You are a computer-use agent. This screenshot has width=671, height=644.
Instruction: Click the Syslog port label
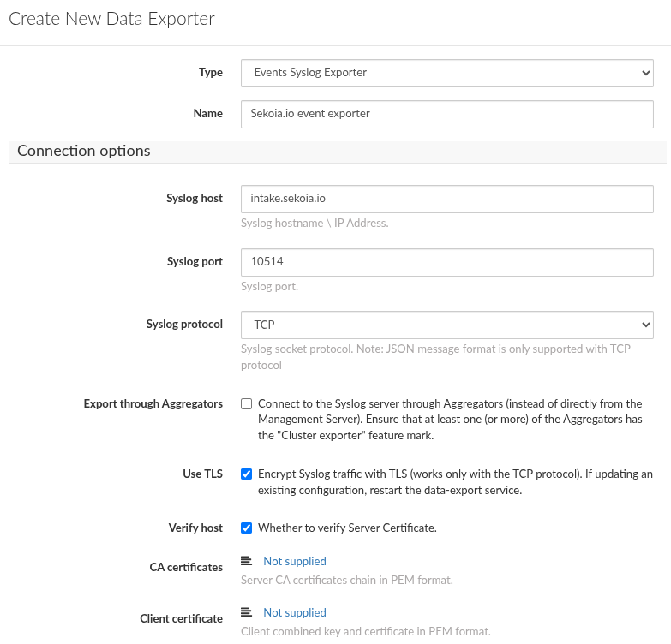point(195,262)
